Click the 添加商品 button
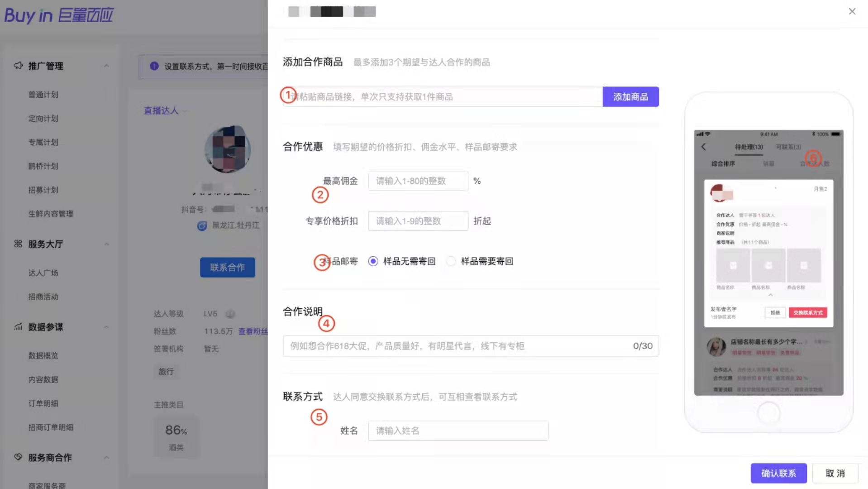The height and width of the screenshot is (489, 868). [x=630, y=97]
